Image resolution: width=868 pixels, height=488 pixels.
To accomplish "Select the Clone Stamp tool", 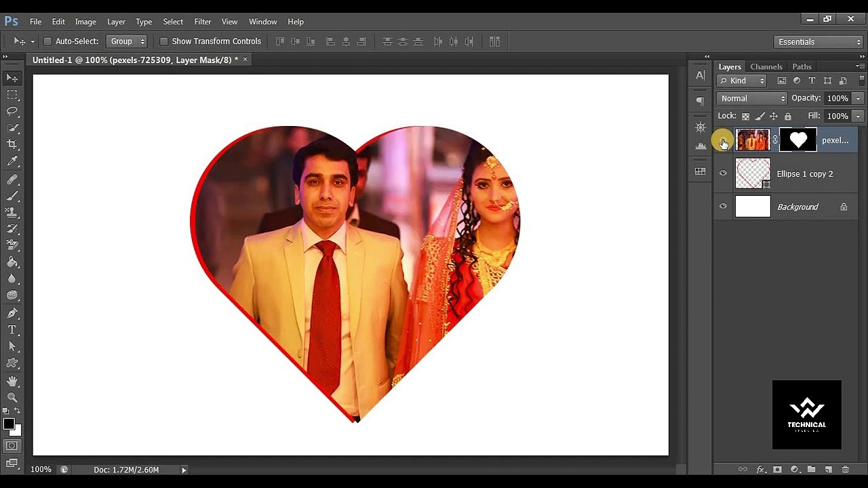I will pos(12,212).
